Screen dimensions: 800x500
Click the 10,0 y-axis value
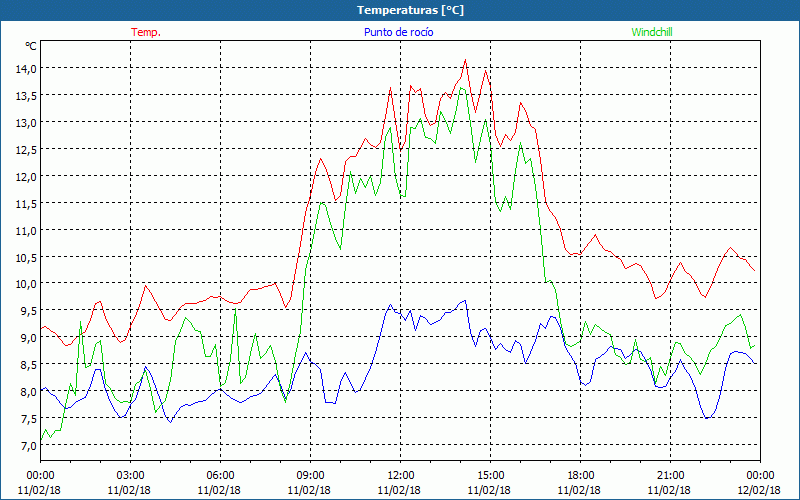[x=26, y=284]
